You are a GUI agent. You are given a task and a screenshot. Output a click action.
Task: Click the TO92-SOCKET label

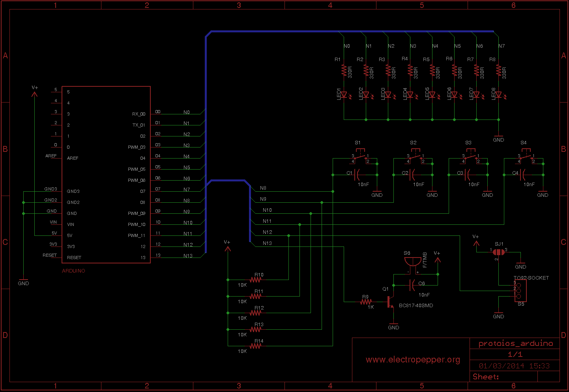pyautogui.click(x=531, y=278)
